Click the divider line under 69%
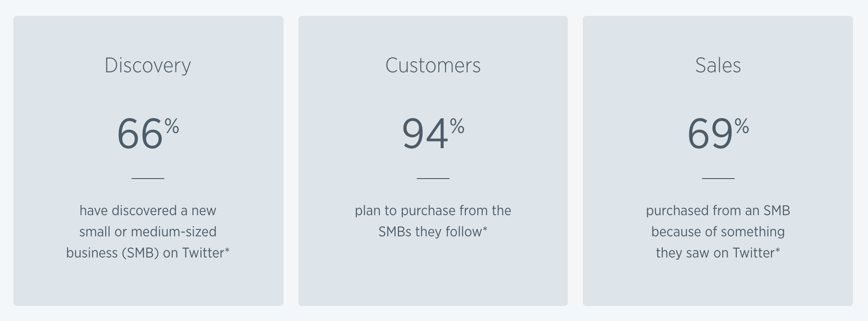Screen dimensions: 868x321 718,179
